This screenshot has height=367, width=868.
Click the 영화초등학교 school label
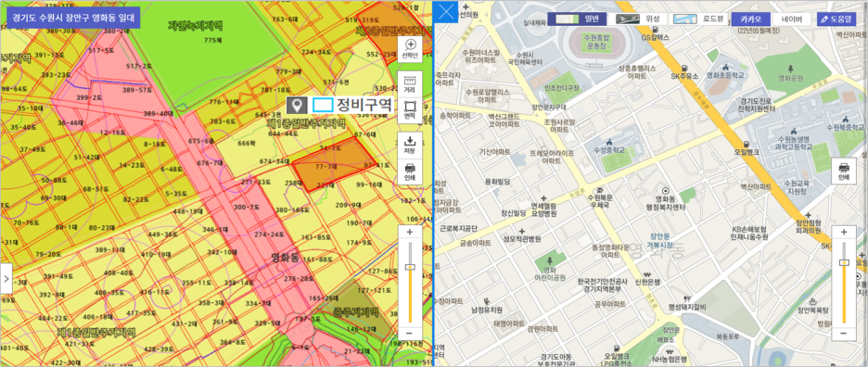(x=726, y=75)
